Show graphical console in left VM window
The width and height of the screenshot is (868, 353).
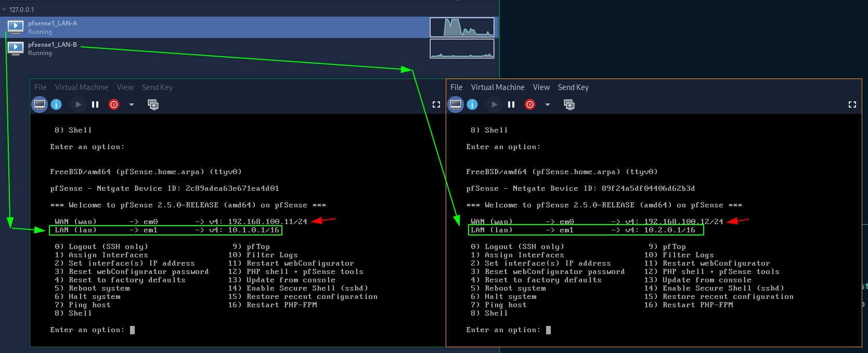click(x=40, y=104)
